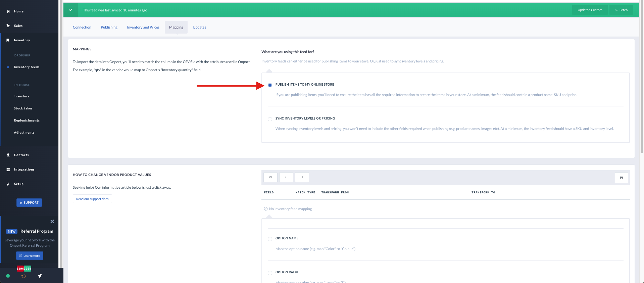
Task: Open Inventory feeds in sidebar
Action: click(x=27, y=67)
